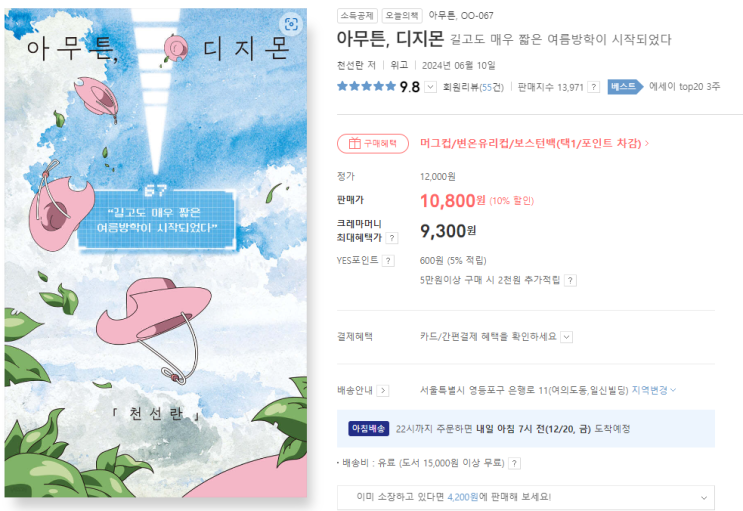Open publisher 위고 link
The height and width of the screenshot is (511, 743).
[x=399, y=65]
